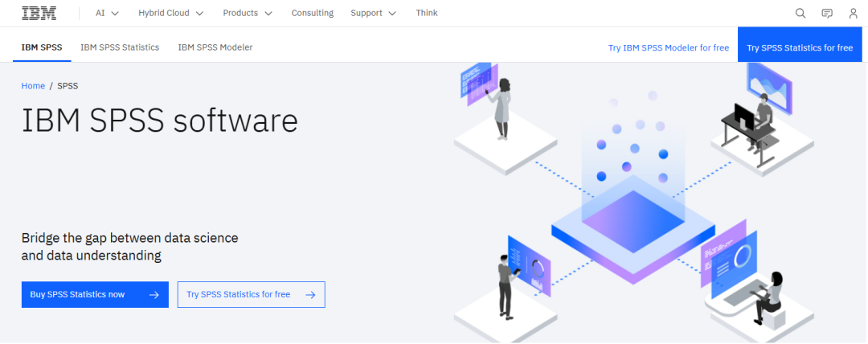Switch to IBM SPSS Statistics tab
This screenshot has height=344, width=868.
[120, 47]
